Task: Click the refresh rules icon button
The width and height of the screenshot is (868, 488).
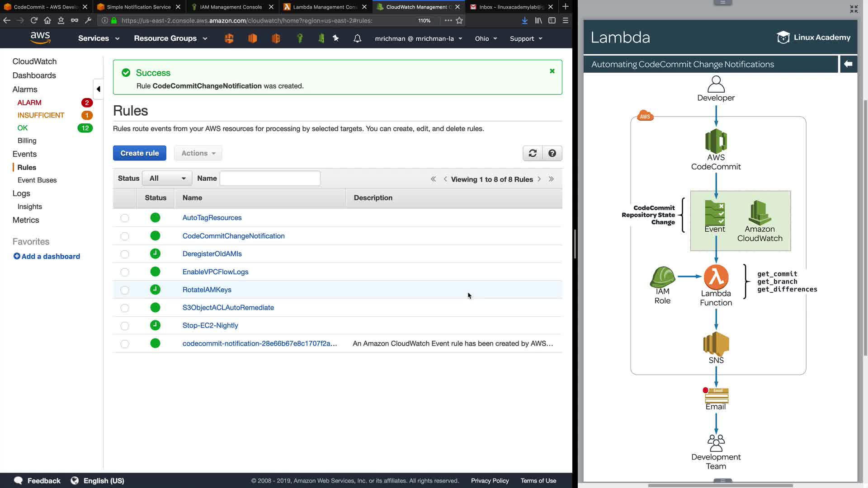Action: click(533, 153)
